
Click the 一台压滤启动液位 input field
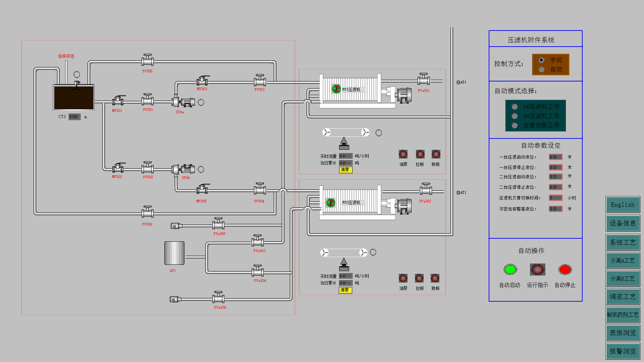(x=555, y=157)
